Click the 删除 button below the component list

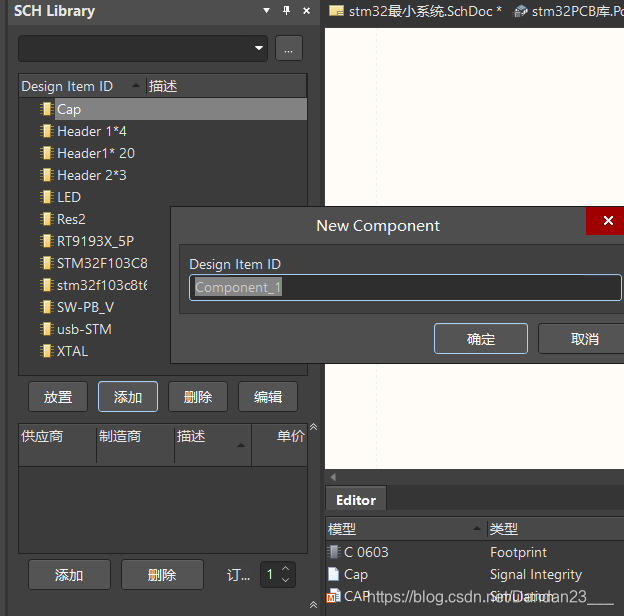coord(198,397)
